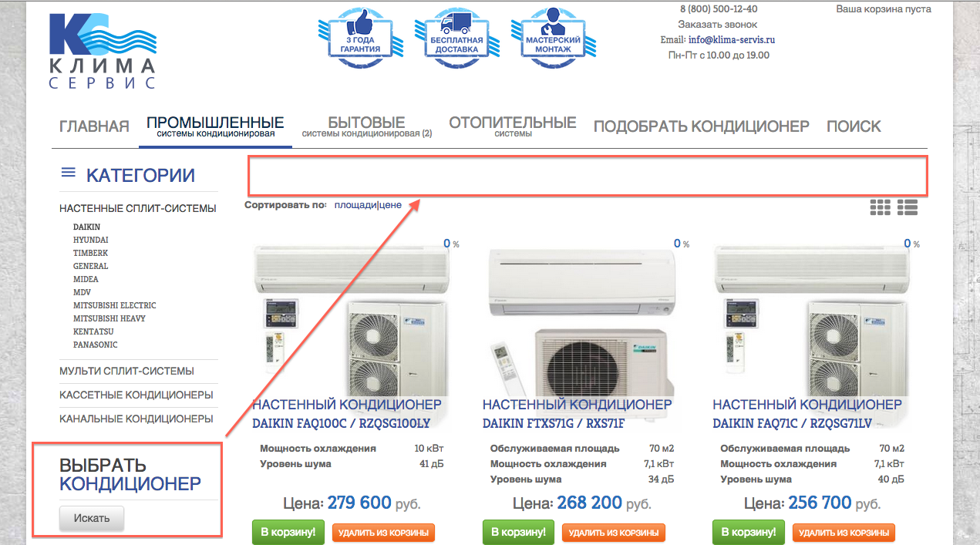Viewport: 980px width, 545px height.
Task: Open the Главная menu item
Action: pos(94,126)
